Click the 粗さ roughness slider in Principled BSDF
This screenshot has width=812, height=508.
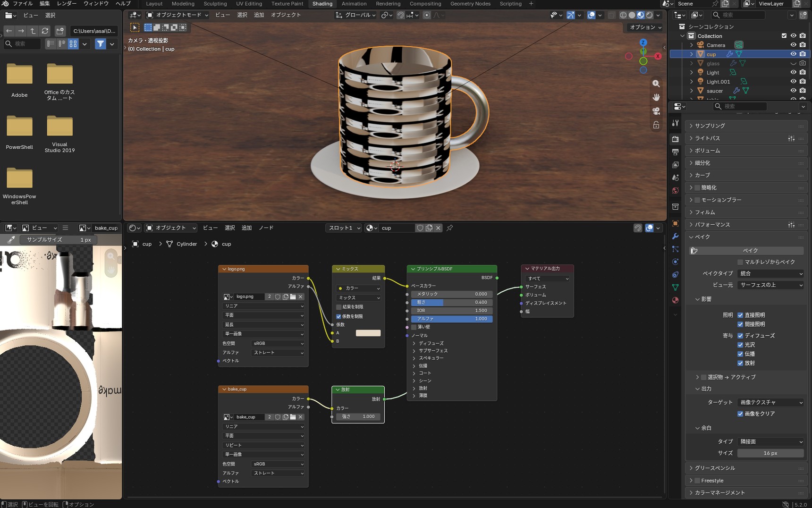pos(451,303)
